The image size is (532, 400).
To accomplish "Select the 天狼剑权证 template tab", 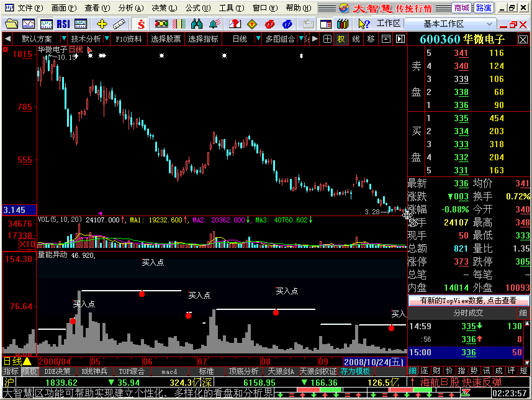I will (318, 371).
